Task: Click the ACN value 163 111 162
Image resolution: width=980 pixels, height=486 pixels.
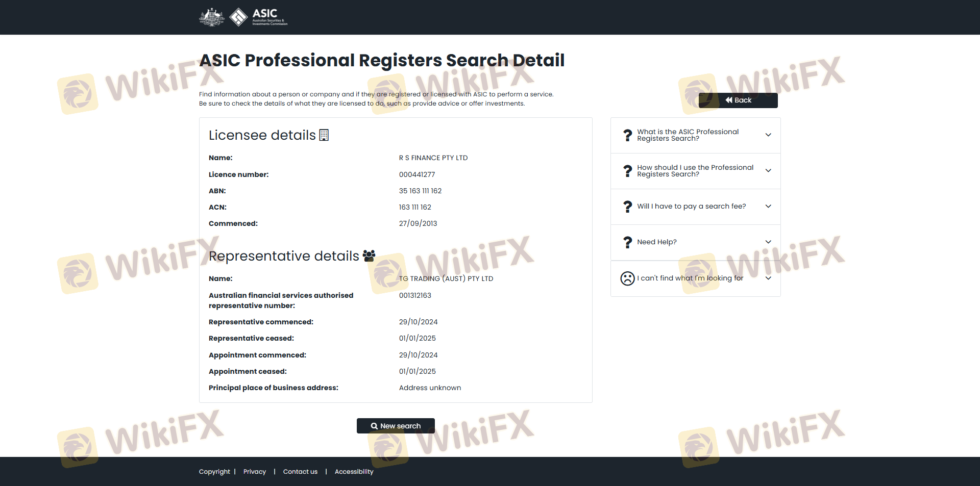Action: (415, 207)
